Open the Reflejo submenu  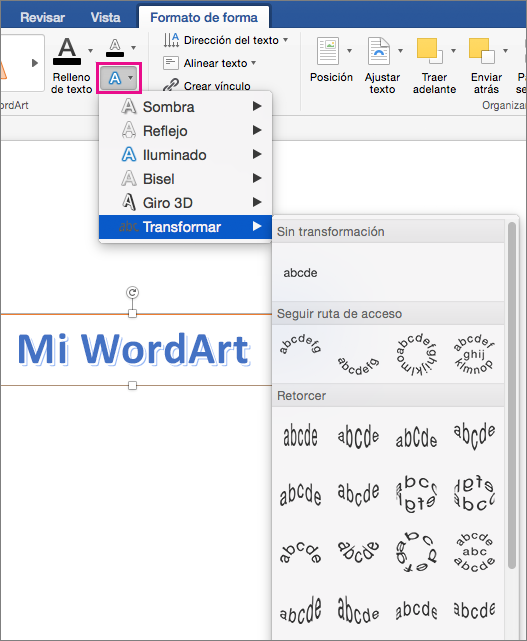click(x=185, y=131)
